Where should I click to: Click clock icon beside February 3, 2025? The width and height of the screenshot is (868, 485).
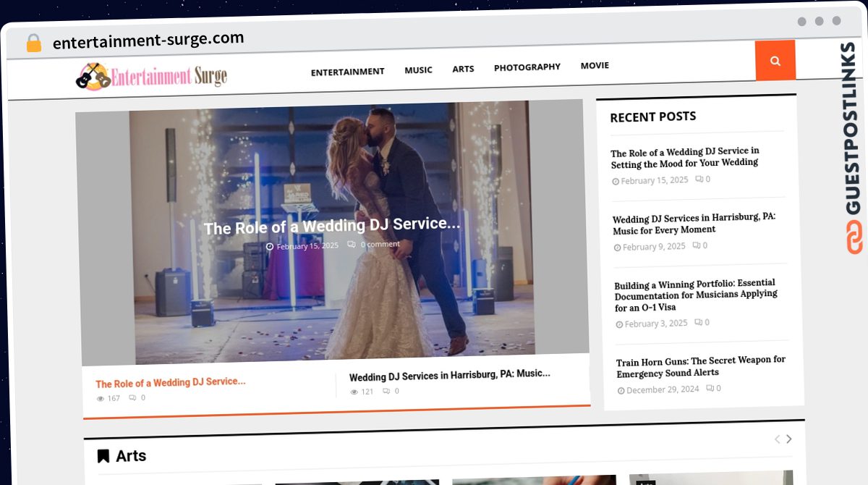coord(620,325)
